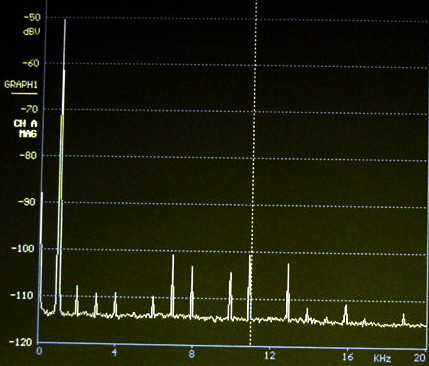The width and height of the screenshot is (429, 366).
Task: Click the -100 y-axis value
Action: click(x=22, y=248)
